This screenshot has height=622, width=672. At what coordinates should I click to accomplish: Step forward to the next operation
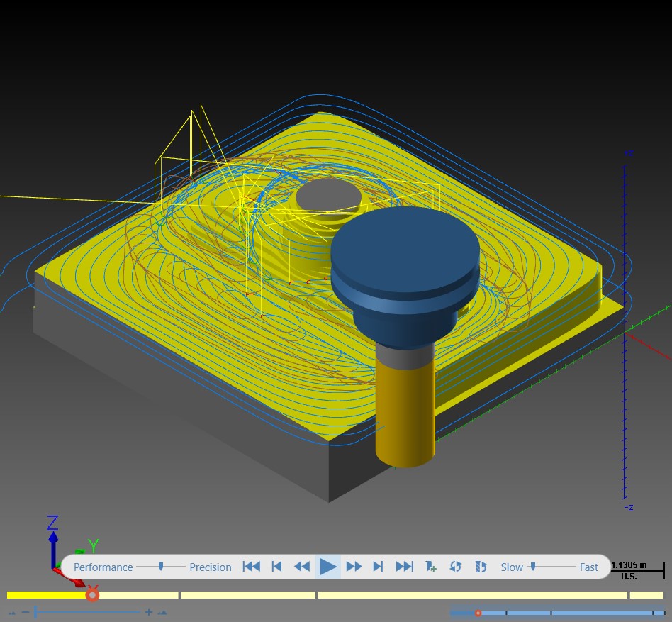[x=378, y=567]
